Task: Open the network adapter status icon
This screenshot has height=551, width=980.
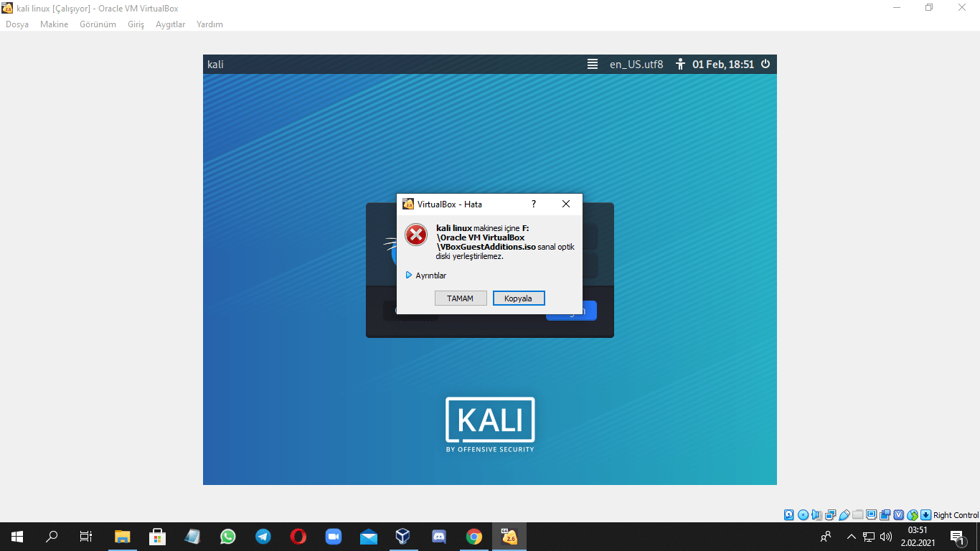Action: tap(831, 515)
